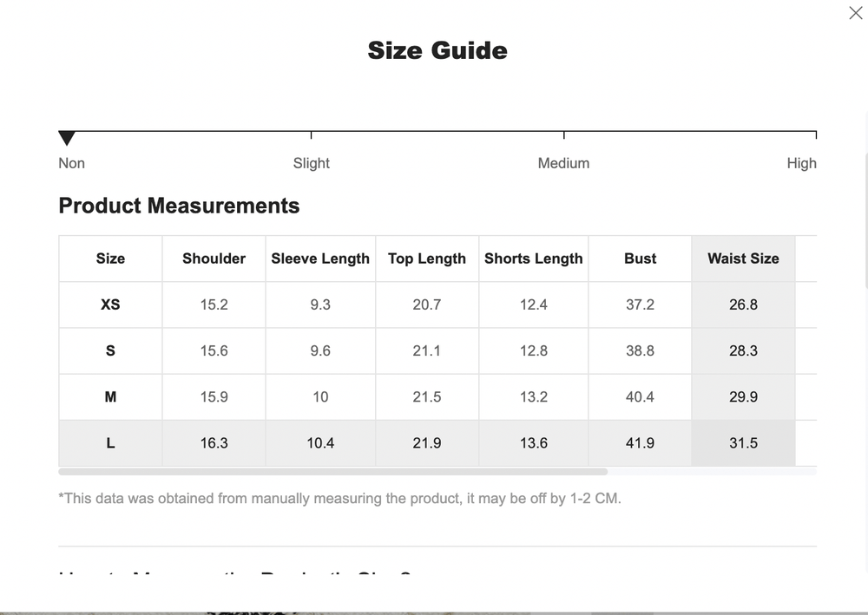Click L sleeve length value 10.4
868x615 pixels.
click(320, 443)
